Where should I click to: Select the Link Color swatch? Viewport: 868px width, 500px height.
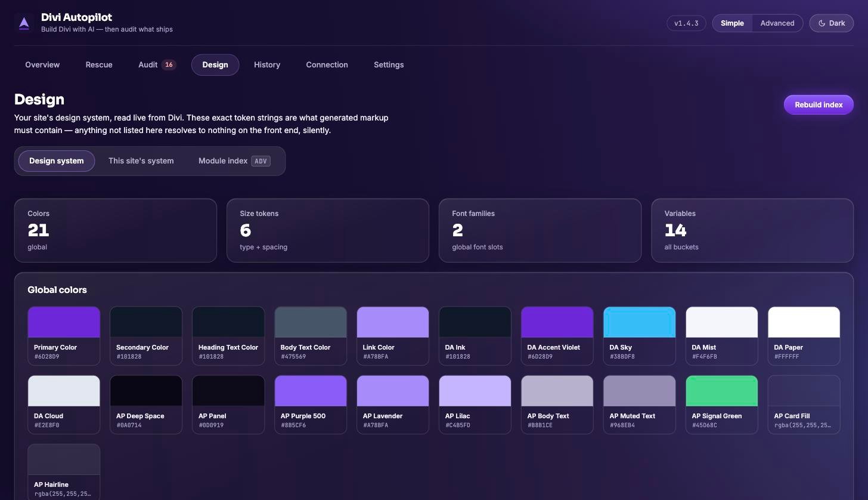(393, 336)
